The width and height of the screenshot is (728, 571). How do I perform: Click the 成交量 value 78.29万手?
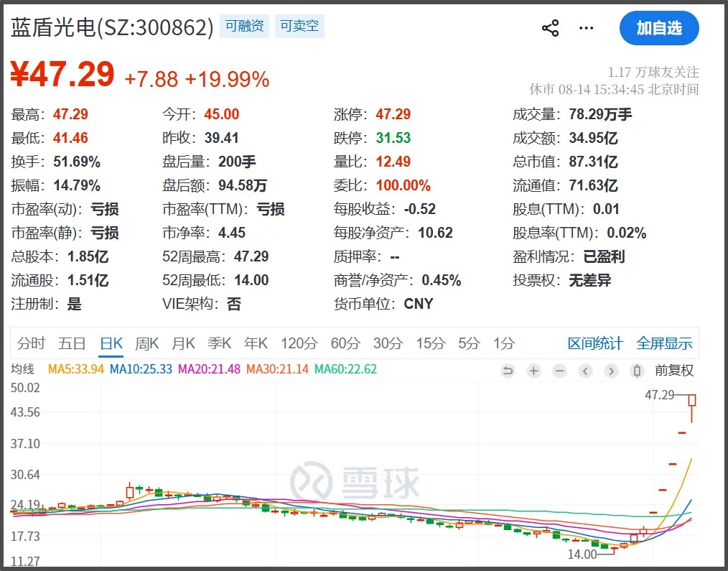[x=600, y=114]
